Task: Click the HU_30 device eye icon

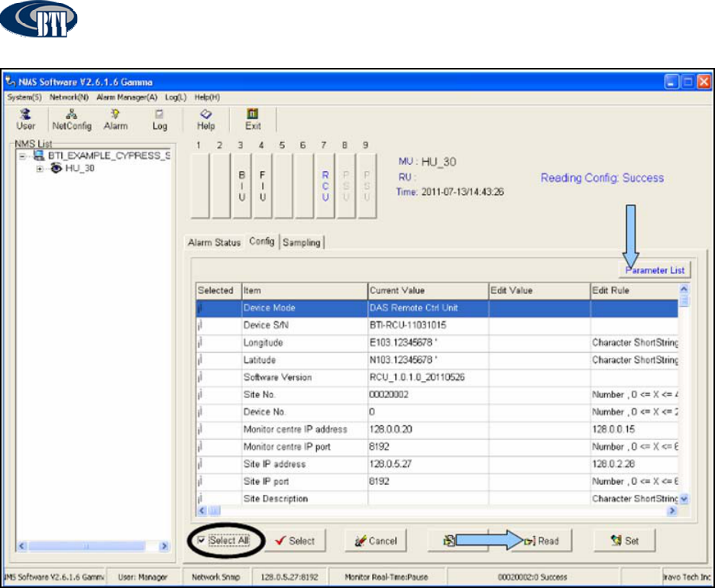Action: pyautogui.click(x=56, y=168)
